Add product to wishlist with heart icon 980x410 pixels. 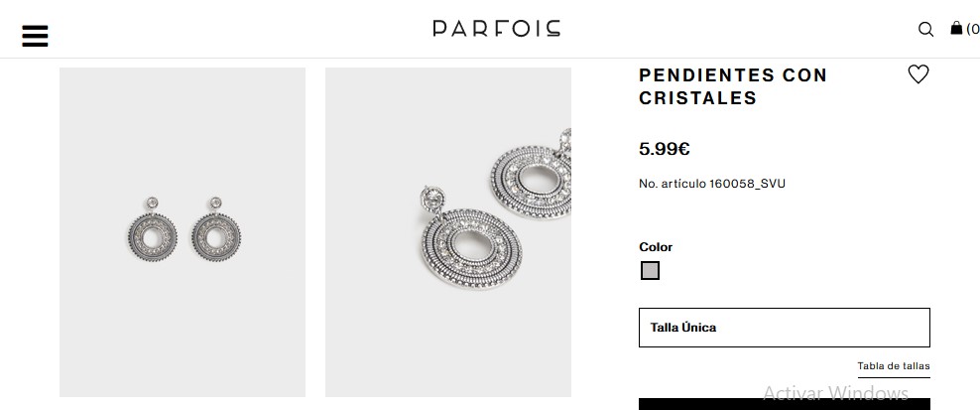click(919, 74)
